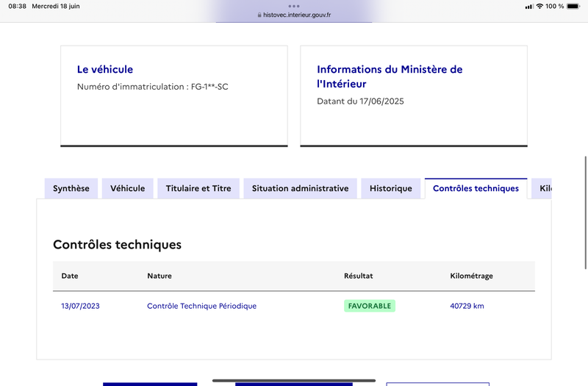This screenshot has height=386, width=588.
Task: Tap the Mercredi 18 juin date
Action: pos(56,6)
